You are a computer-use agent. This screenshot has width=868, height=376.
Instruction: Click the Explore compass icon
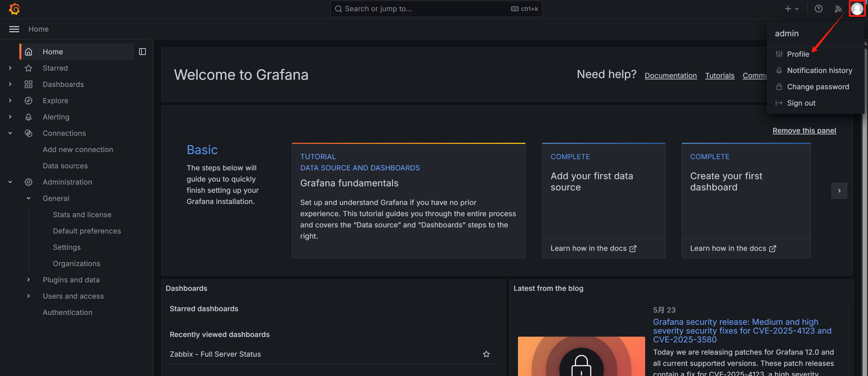tap(28, 100)
